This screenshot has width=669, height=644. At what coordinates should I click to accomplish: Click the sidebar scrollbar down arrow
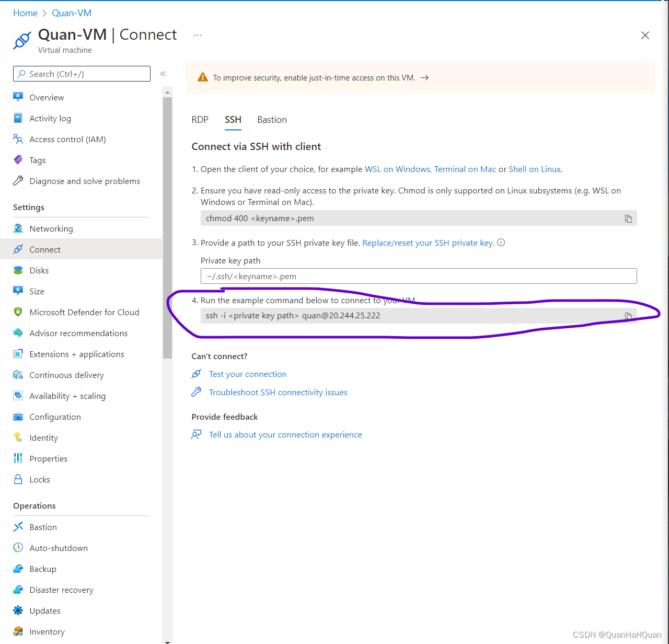(x=167, y=641)
